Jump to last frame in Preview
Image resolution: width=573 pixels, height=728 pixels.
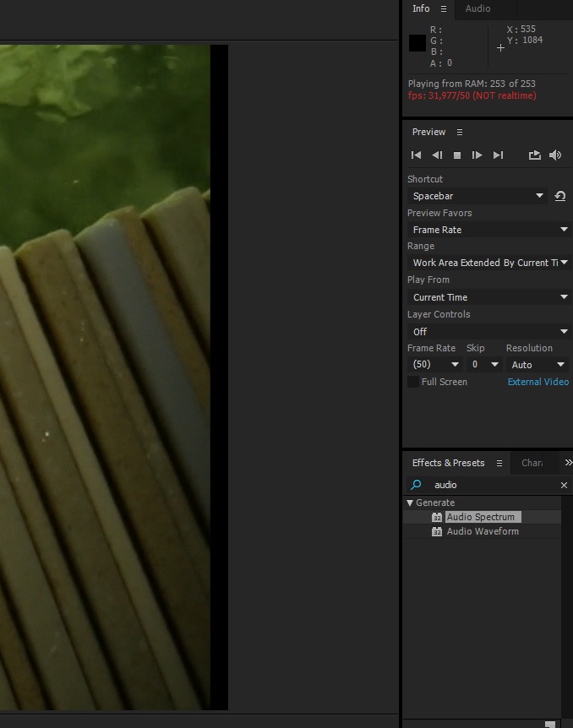coord(498,155)
